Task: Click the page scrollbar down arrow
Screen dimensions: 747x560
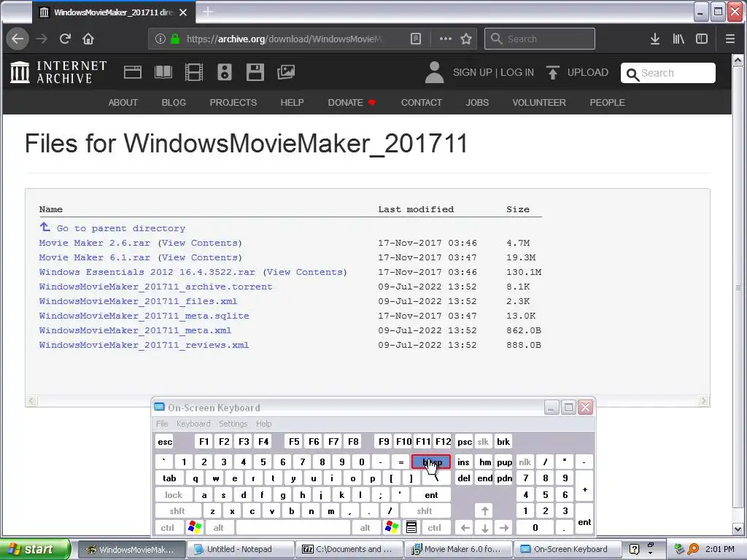Action: click(x=738, y=529)
